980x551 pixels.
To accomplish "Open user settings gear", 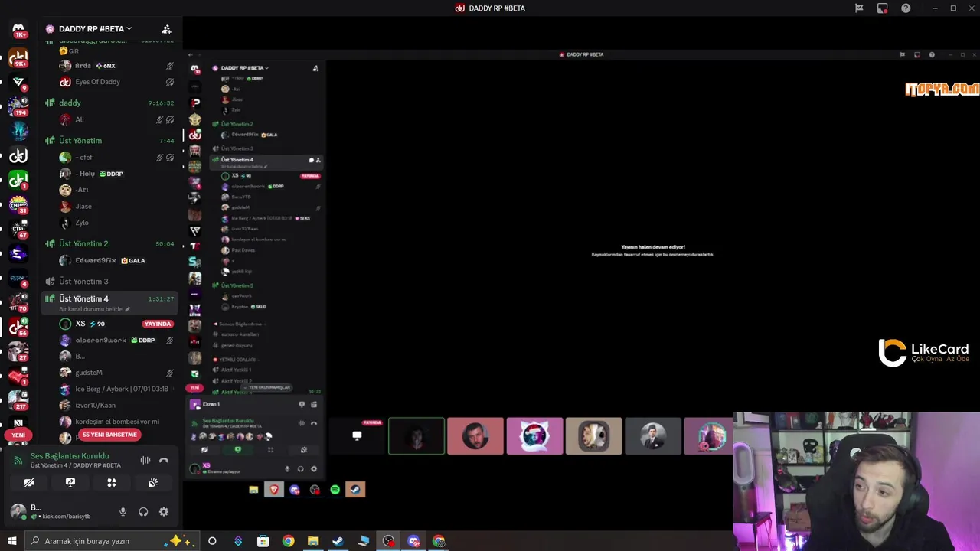I will (x=164, y=512).
